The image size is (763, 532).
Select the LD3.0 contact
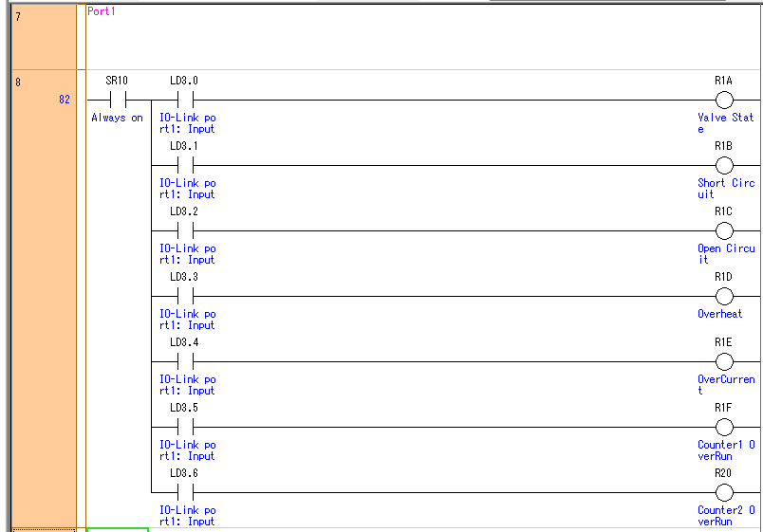[185, 101]
